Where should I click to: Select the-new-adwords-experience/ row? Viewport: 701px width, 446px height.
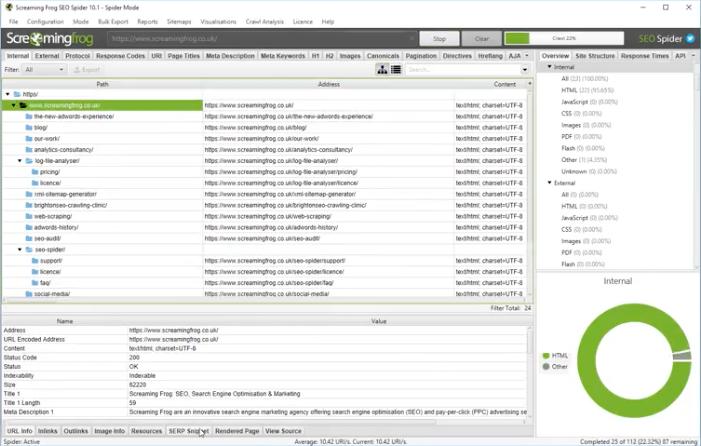coord(264,116)
